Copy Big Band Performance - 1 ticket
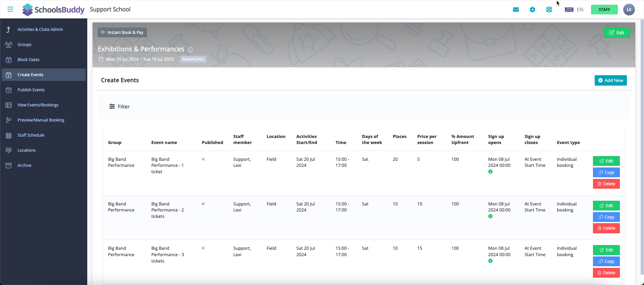Screen dimensions: 644x285 [606, 172]
